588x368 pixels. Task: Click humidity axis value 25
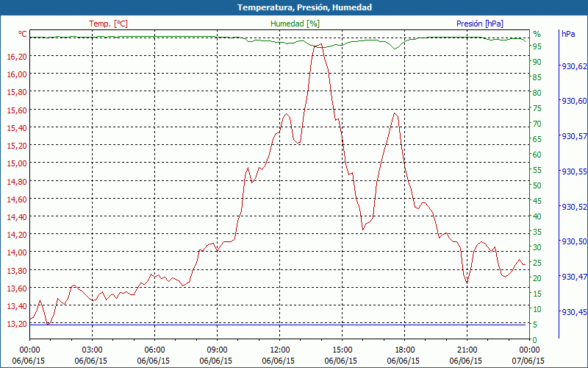(537, 263)
